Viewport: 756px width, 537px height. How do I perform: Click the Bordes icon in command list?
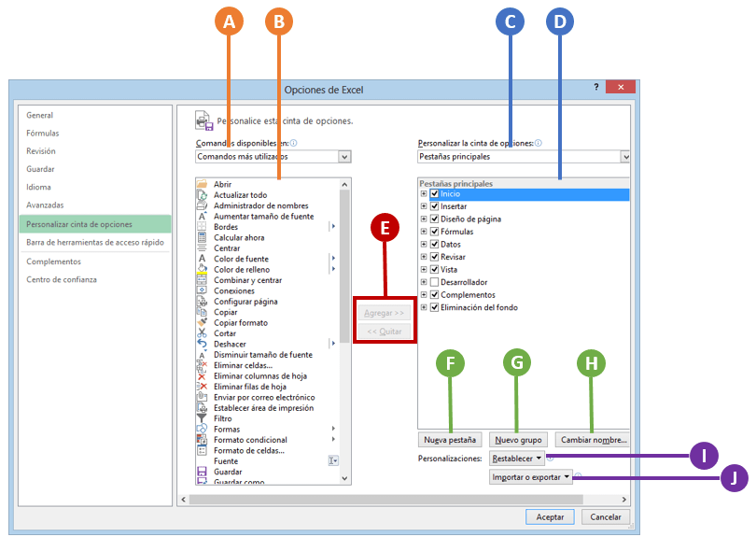pos(202,227)
